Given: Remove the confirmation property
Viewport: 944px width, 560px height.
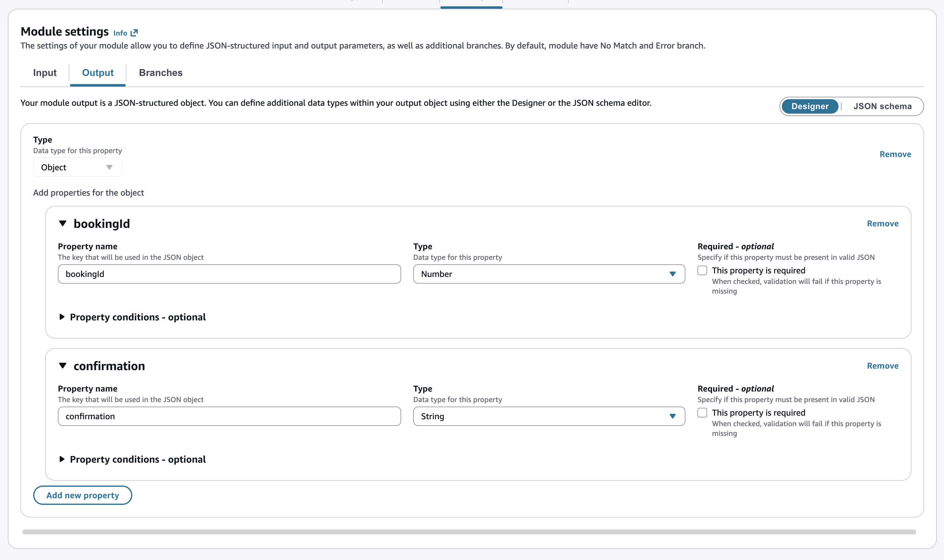Looking at the screenshot, I should (883, 366).
